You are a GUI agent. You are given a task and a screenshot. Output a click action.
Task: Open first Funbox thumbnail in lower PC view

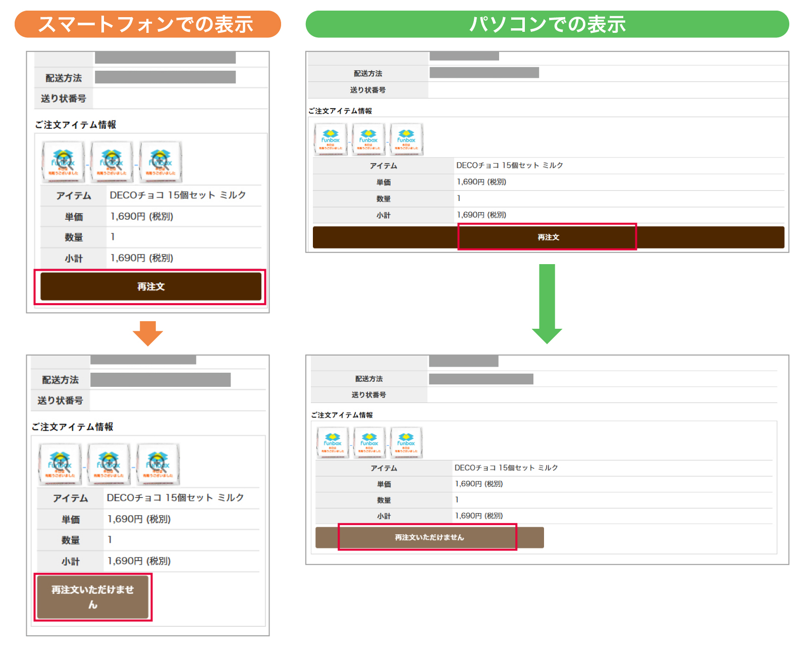[333, 442]
